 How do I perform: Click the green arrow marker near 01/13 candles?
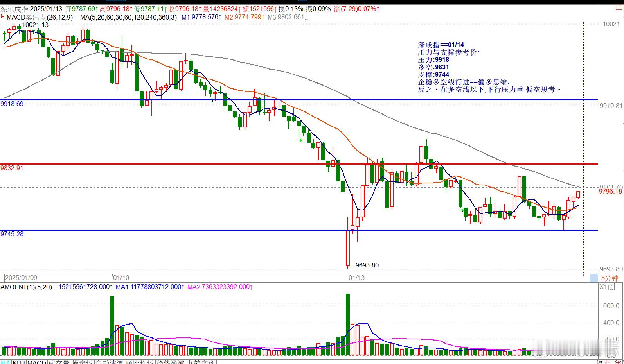pos(463,210)
